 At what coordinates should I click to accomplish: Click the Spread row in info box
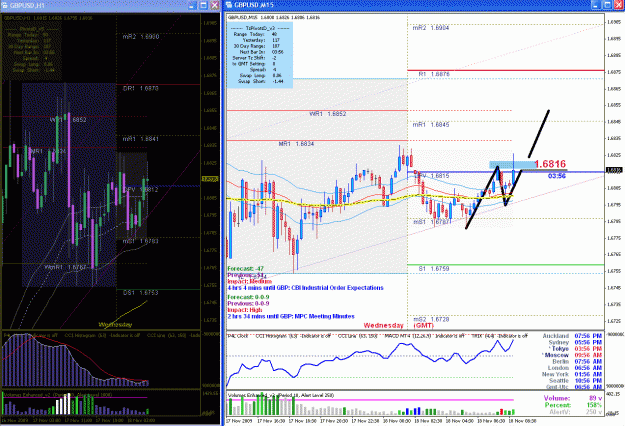point(263,70)
